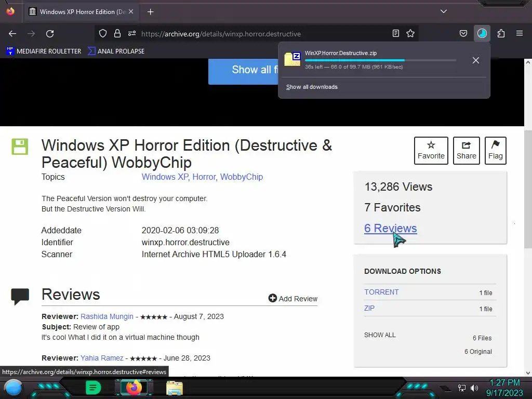This screenshot has height=399, width=532.
Task: Click the WinXP.Horror.Destructive.zip file icon
Action: click(x=292, y=59)
